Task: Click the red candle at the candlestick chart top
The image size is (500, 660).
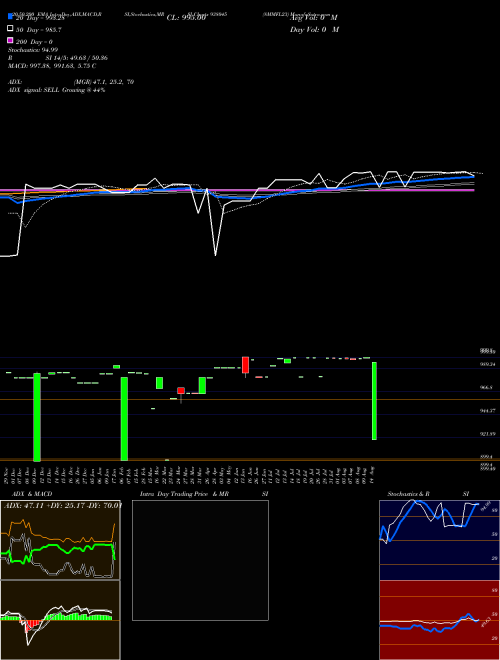Action: 245,365
